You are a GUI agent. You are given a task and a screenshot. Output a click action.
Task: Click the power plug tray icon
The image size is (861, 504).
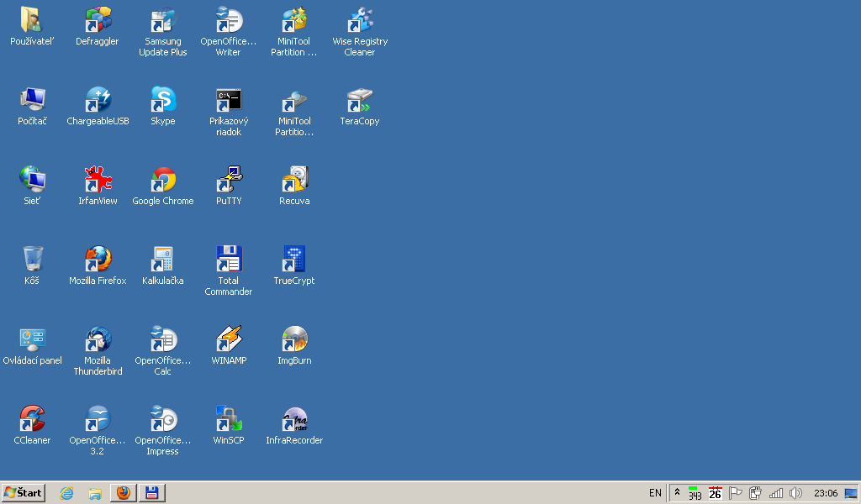756,493
